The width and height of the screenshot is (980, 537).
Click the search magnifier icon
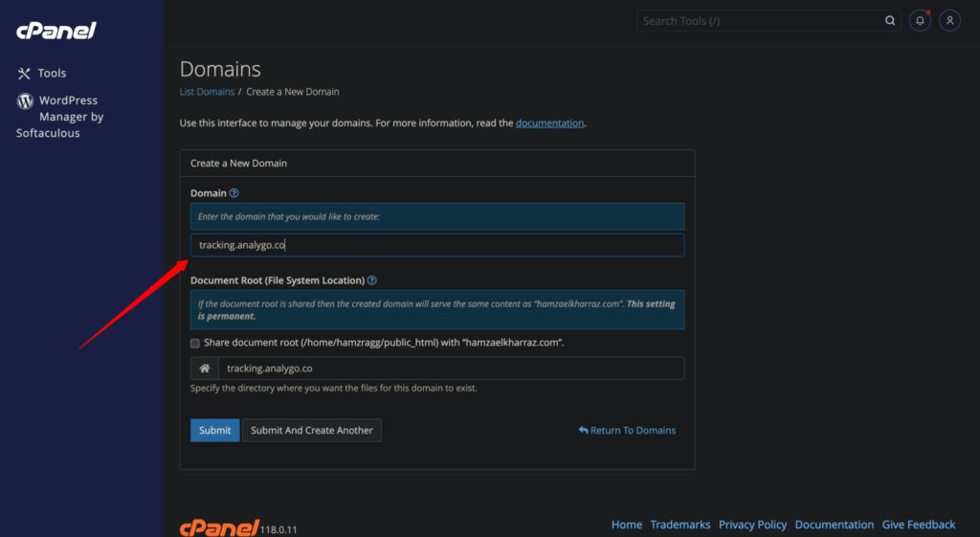click(x=890, y=20)
